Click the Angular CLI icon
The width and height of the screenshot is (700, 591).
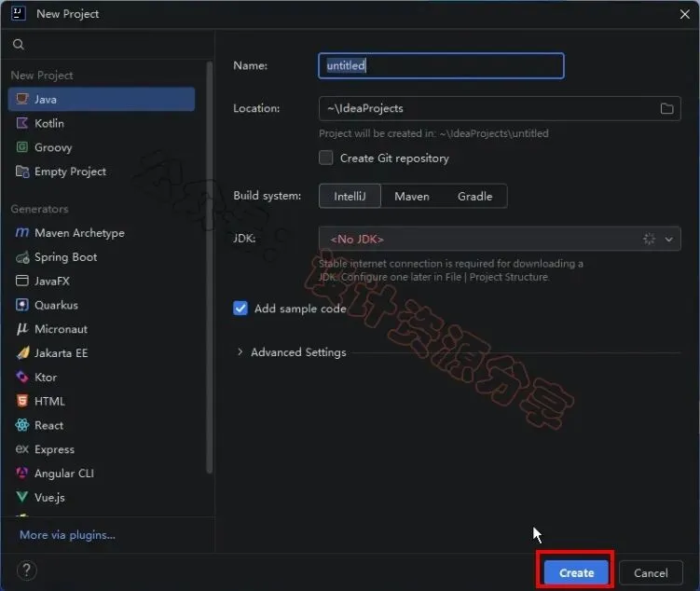(21, 474)
